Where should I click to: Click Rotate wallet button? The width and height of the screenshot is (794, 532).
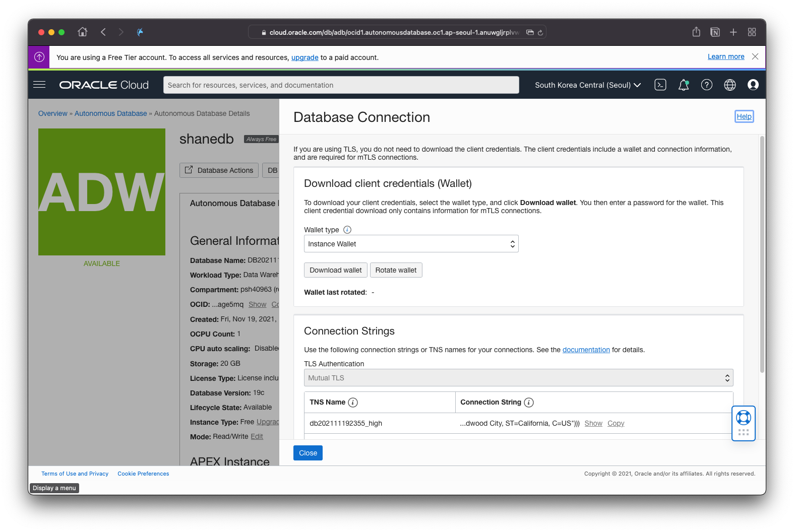[396, 270]
